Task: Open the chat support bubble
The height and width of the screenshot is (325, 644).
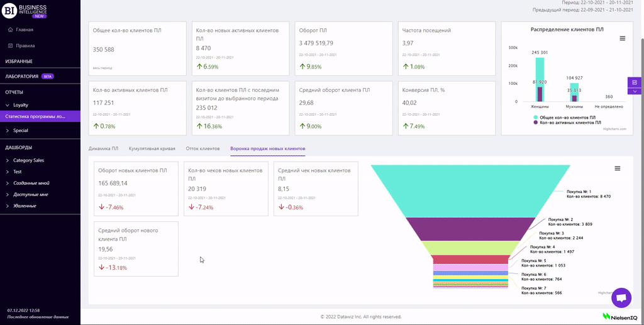Action: pos(621,298)
